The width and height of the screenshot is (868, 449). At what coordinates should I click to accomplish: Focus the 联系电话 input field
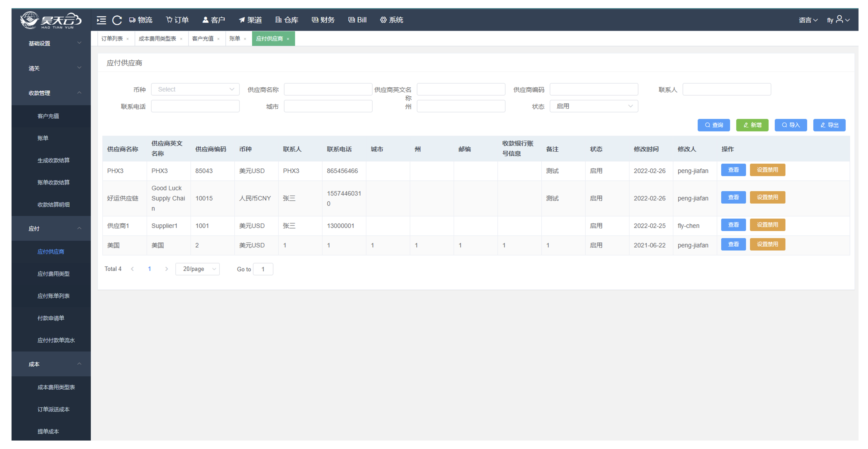[195, 106]
